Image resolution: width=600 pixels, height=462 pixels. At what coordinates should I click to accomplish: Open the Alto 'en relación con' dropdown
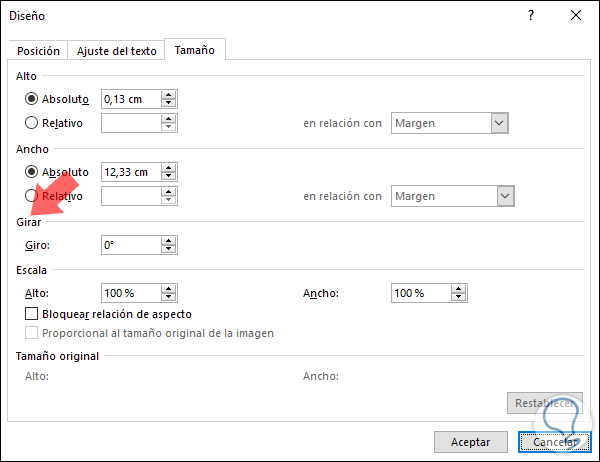point(500,123)
